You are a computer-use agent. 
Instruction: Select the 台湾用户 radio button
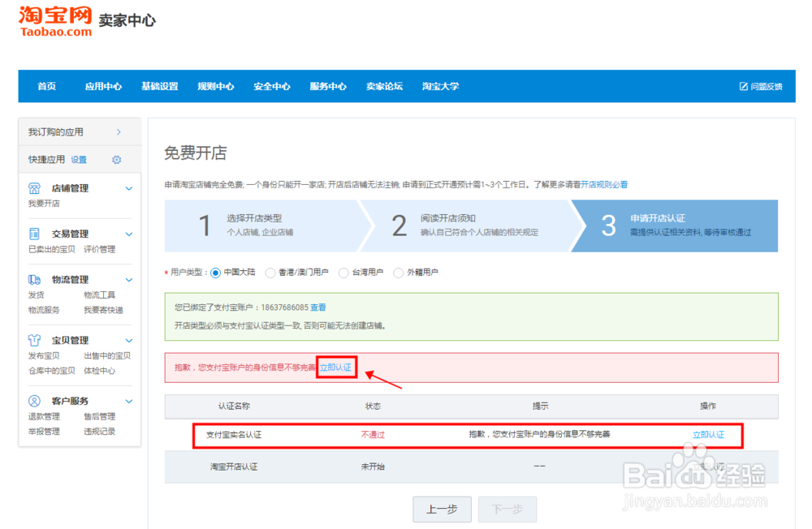(343, 273)
